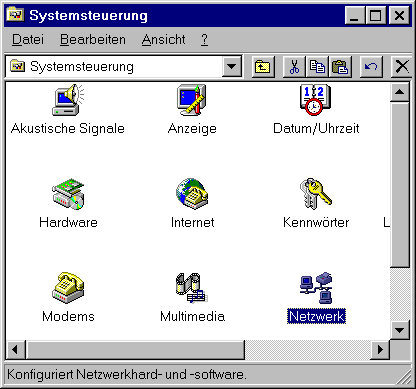Open the ? help menu

pyautogui.click(x=204, y=40)
